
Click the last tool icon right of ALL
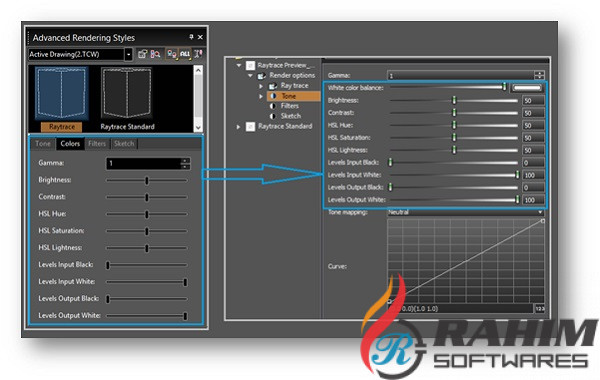coord(198,54)
